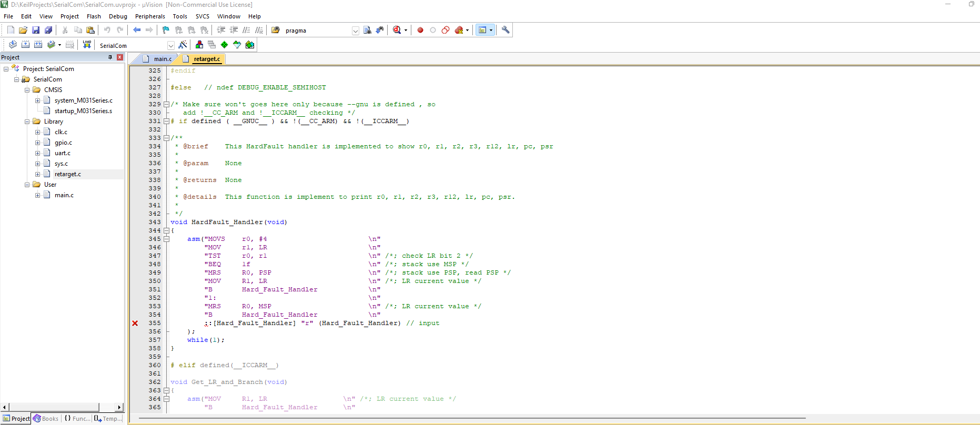The height and width of the screenshot is (425, 980).
Task: Collapse the Library folder
Action: (x=27, y=122)
